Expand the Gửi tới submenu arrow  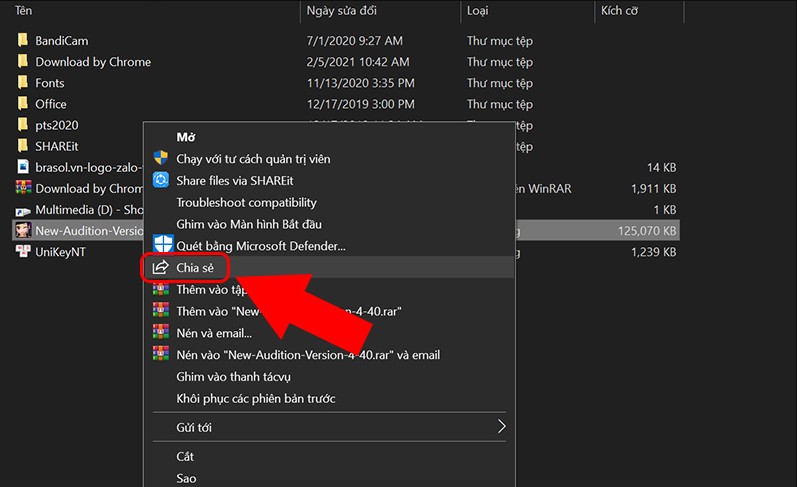pyautogui.click(x=502, y=427)
